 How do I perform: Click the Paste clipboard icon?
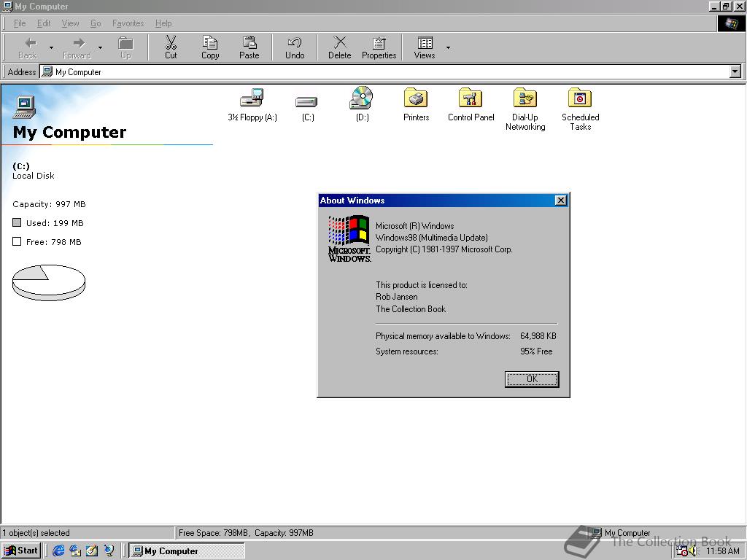(x=249, y=43)
